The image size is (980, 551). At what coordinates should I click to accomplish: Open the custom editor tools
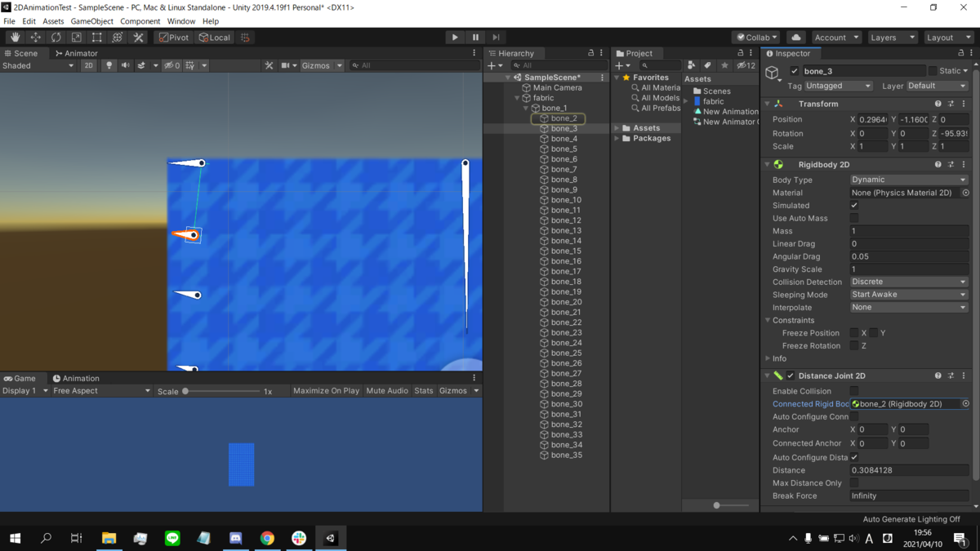138,38
